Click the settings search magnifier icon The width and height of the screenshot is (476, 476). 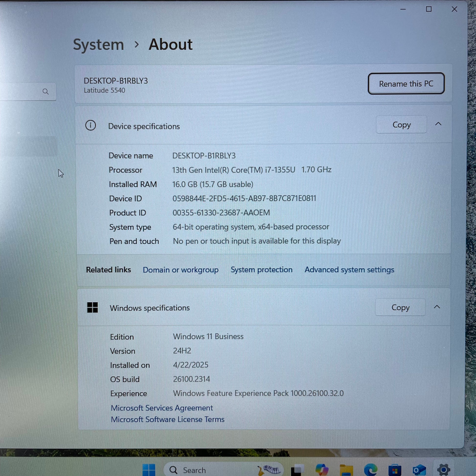click(45, 92)
